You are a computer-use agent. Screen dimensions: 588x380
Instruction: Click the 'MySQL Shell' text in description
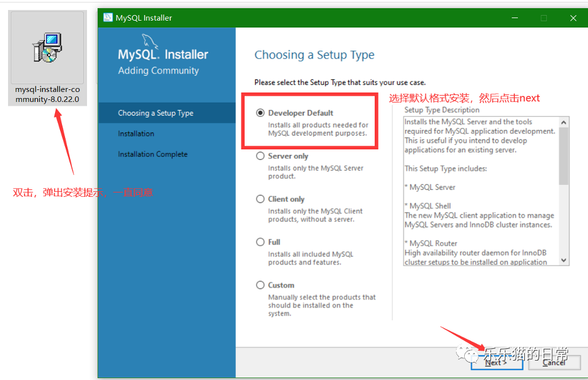tap(430, 206)
